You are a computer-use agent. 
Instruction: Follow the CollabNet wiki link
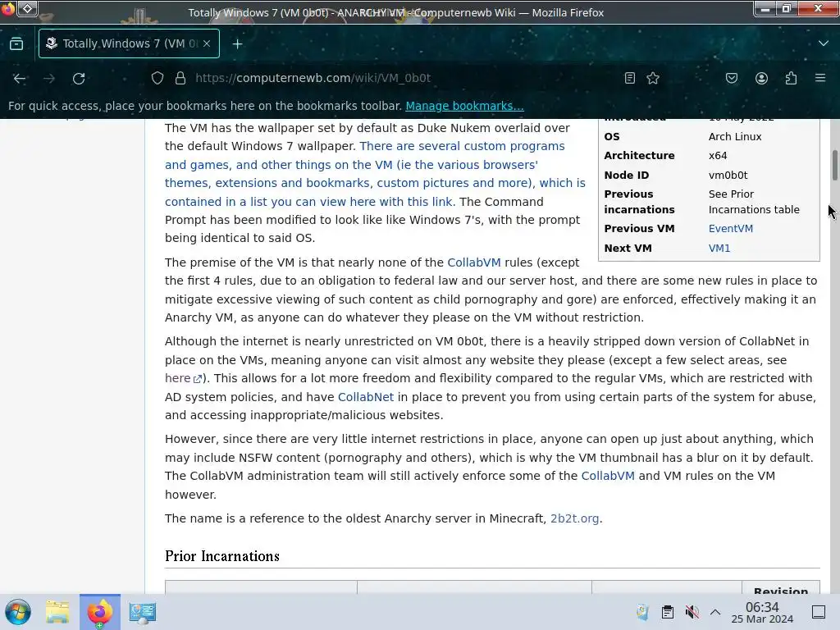click(366, 397)
